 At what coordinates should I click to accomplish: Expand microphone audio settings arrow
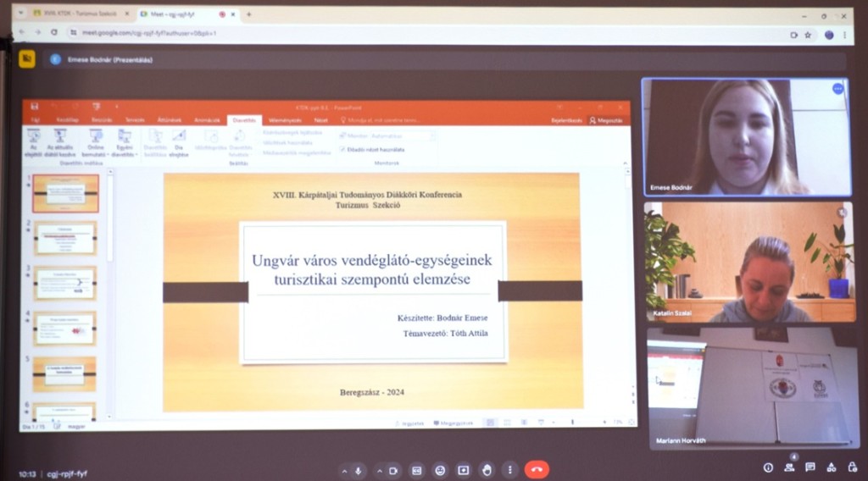(343, 470)
